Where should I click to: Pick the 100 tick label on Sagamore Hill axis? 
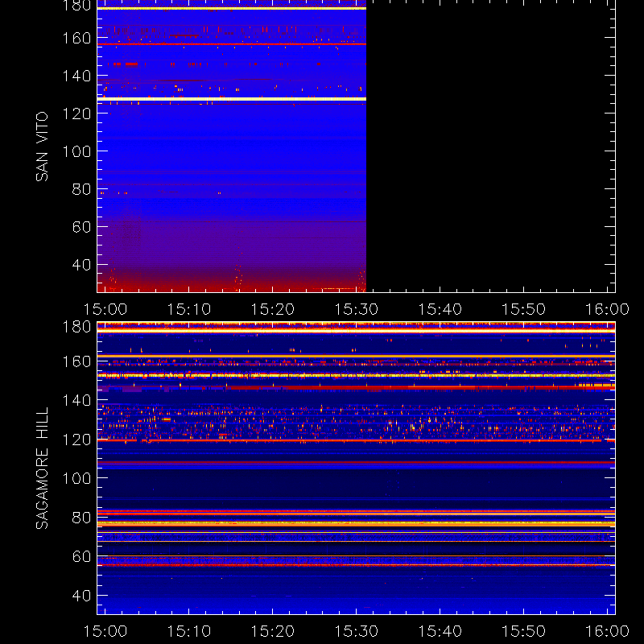point(76,478)
